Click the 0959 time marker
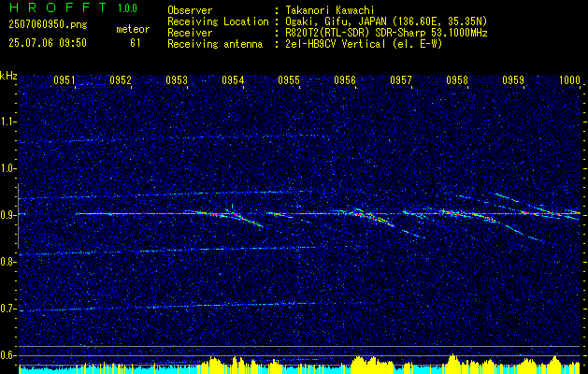This screenshot has height=374, width=588. pos(513,80)
